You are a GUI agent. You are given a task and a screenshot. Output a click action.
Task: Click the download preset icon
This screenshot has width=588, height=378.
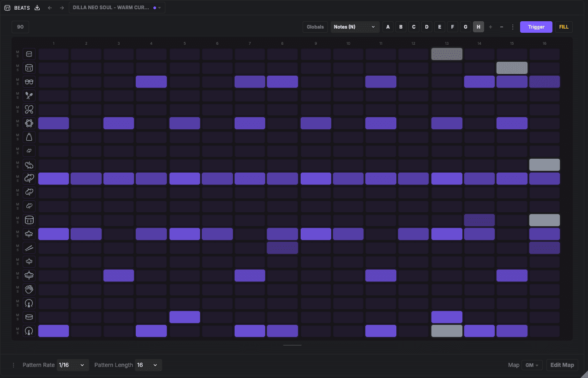tap(37, 8)
